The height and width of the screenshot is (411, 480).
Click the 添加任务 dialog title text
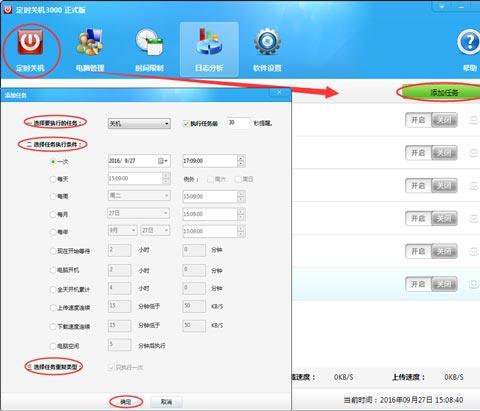click(x=15, y=95)
